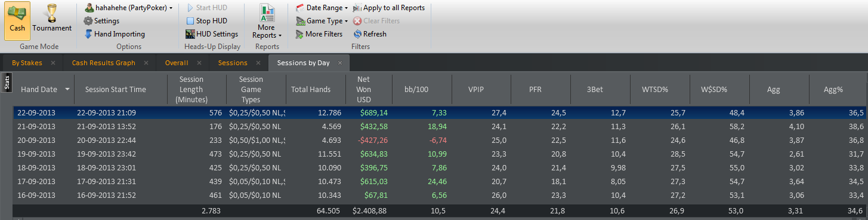Click Clear Filters
The height and width of the screenshot is (220, 868).
coord(376,21)
